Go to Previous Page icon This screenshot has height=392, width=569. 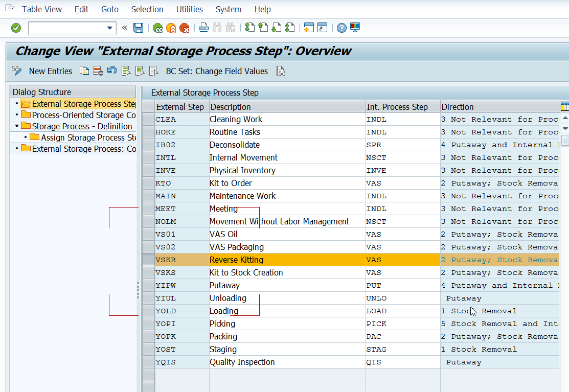coord(263,28)
